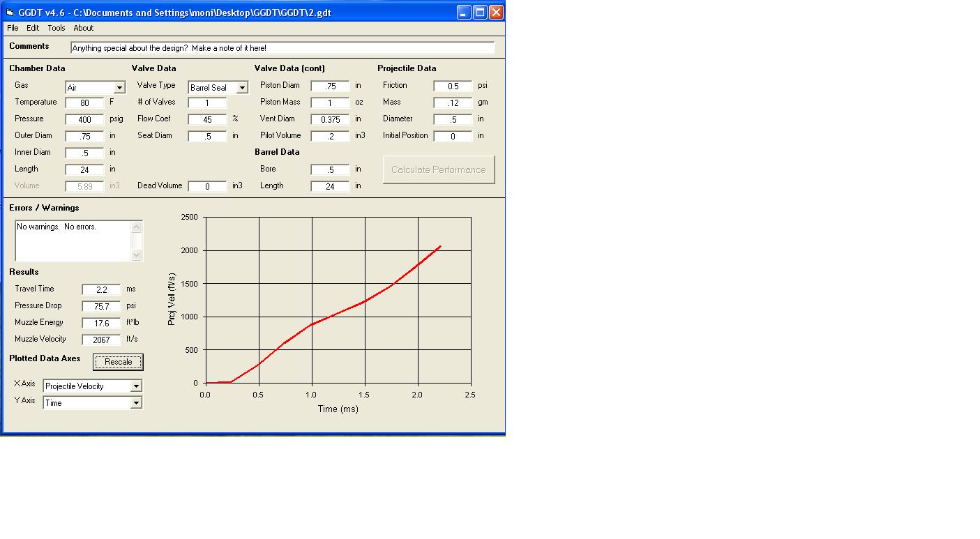This screenshot has width=980, height=539.
Task: Close the GGDT window
Action: (496, 13)
